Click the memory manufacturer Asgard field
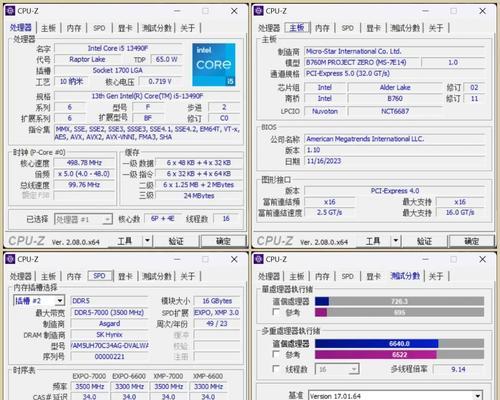This screenshot has width=500, height=400. pos(109,323)
